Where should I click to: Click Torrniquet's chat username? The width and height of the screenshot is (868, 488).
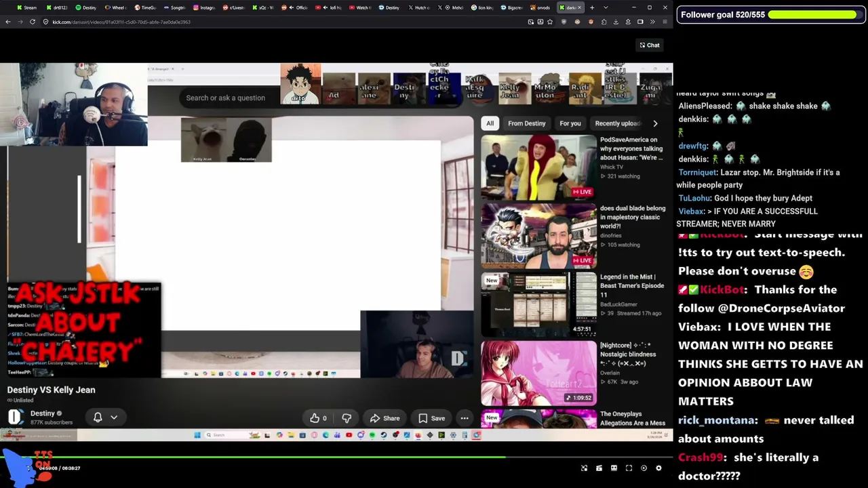tap(698, 172)
